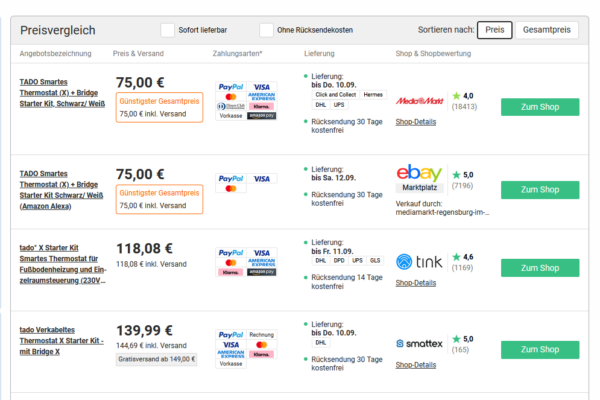Open Shop-Details for tink
Image resolution: width=600 pixels, height=400 pixels.
416,283
